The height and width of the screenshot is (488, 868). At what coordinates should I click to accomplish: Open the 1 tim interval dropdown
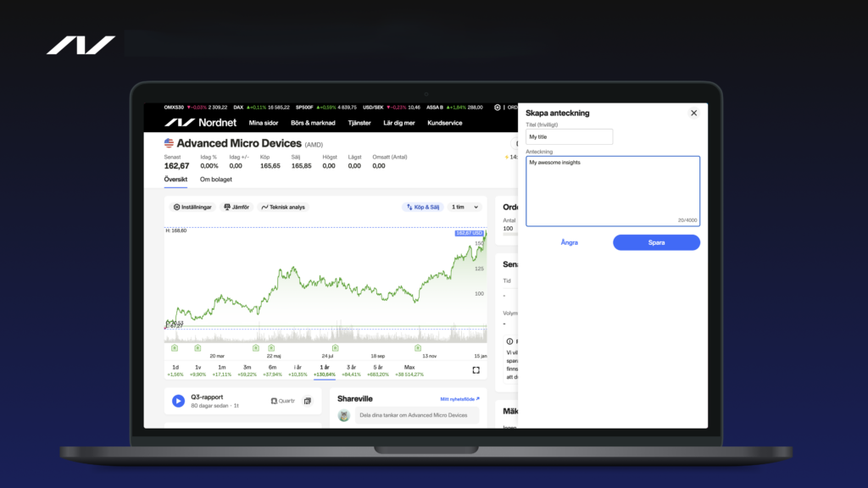pos(465,207)
